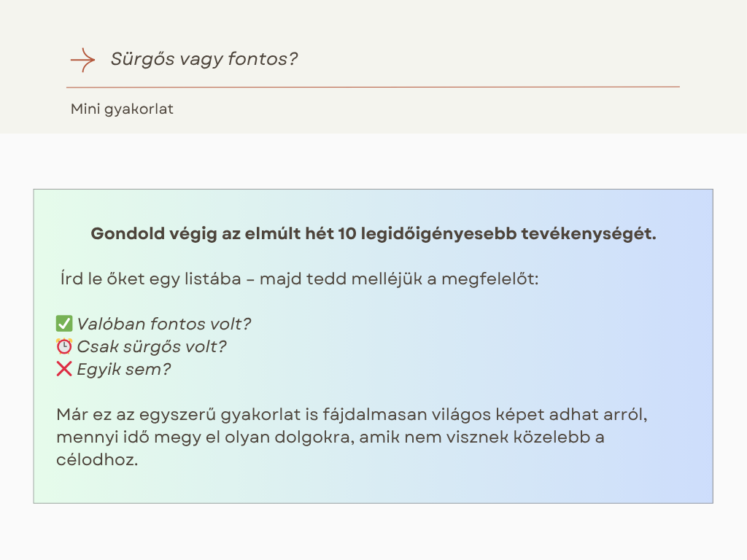Click the "Csak sürgős volt?" text

coord(152,346)
